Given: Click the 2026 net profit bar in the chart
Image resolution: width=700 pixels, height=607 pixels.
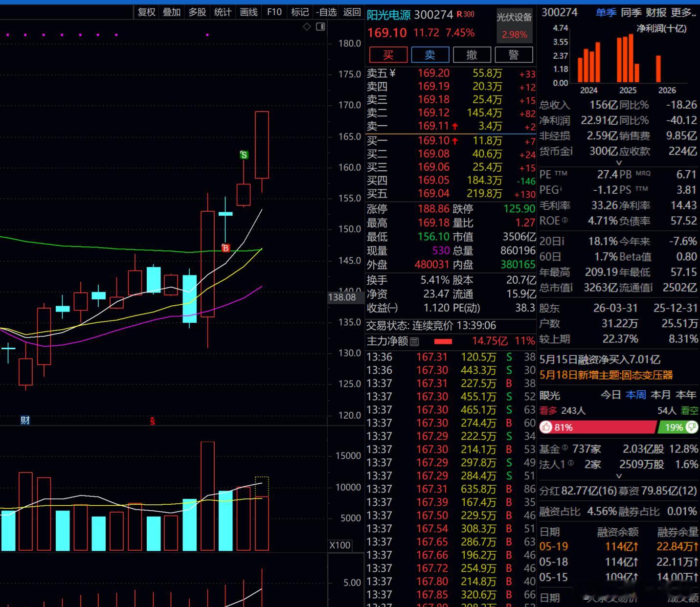Looking at the screenshot, I should click(658, 69).
